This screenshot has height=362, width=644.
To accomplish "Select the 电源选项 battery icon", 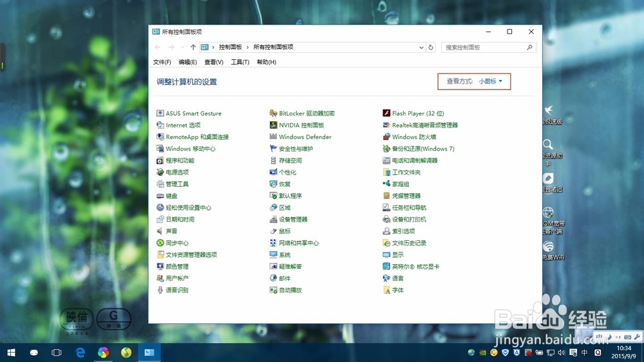I will (160, 172).
